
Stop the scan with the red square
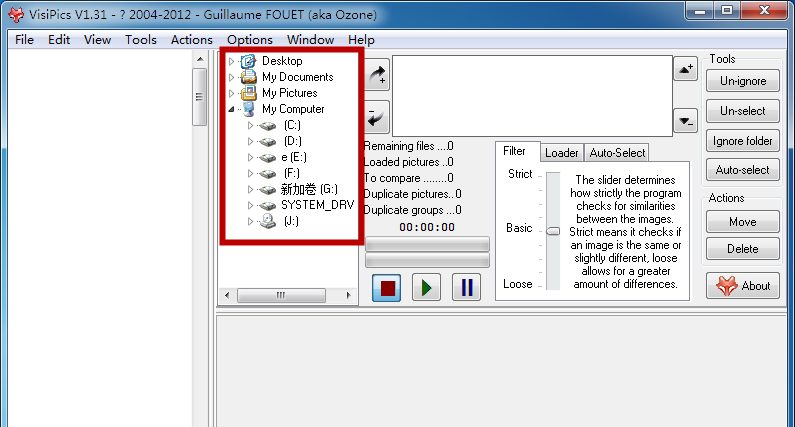point(386,288)
